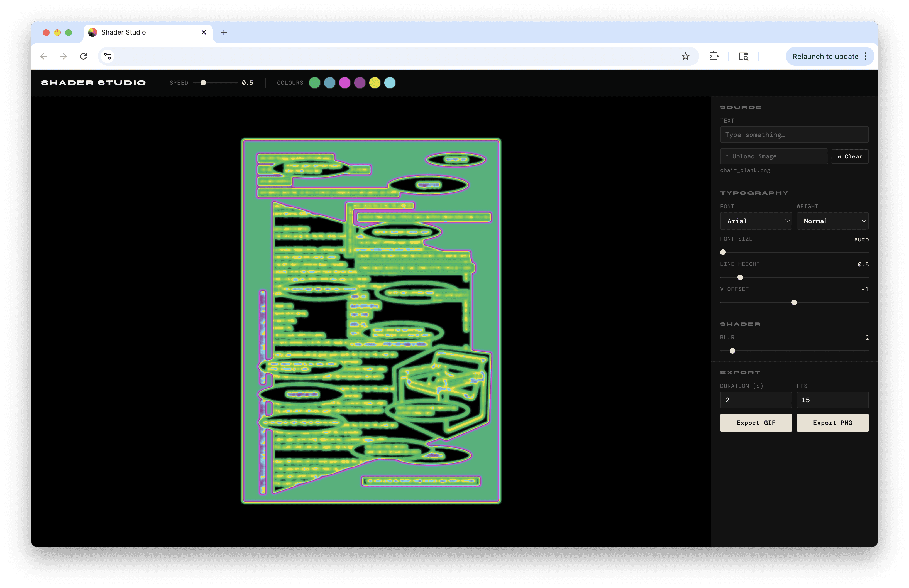
Task: Click the bookmark star icon
Action: tap(685, 57)
